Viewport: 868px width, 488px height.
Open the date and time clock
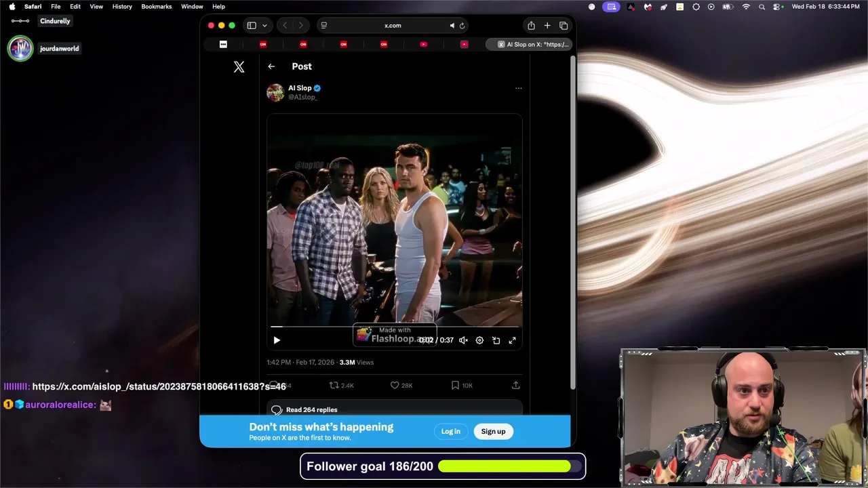[x=825, y=7]
